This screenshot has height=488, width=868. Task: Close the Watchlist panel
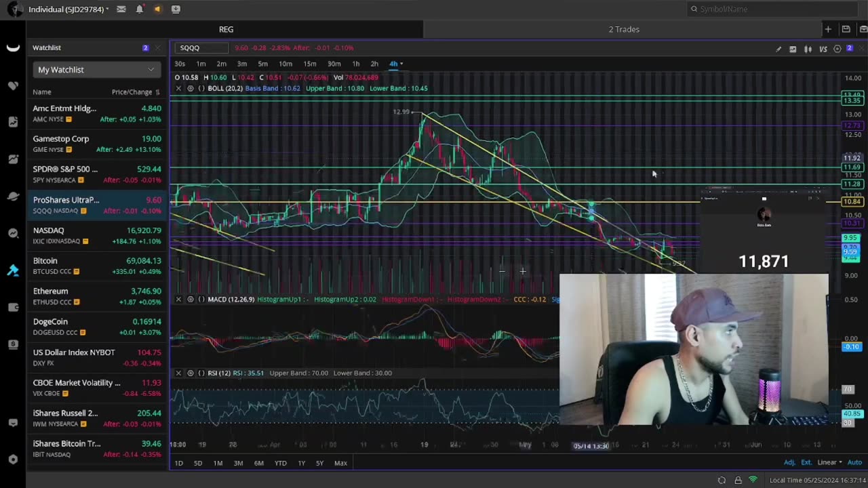(157, 48)
